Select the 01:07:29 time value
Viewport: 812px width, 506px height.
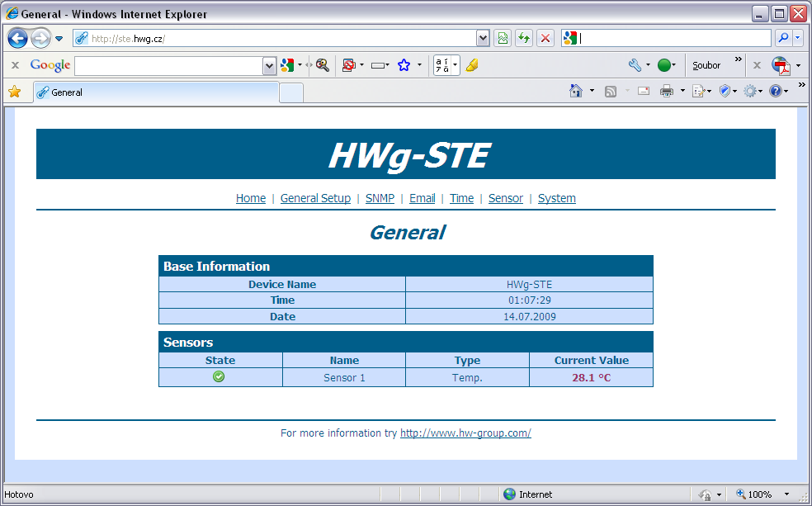pyautogui.click(x=529, y=300)
